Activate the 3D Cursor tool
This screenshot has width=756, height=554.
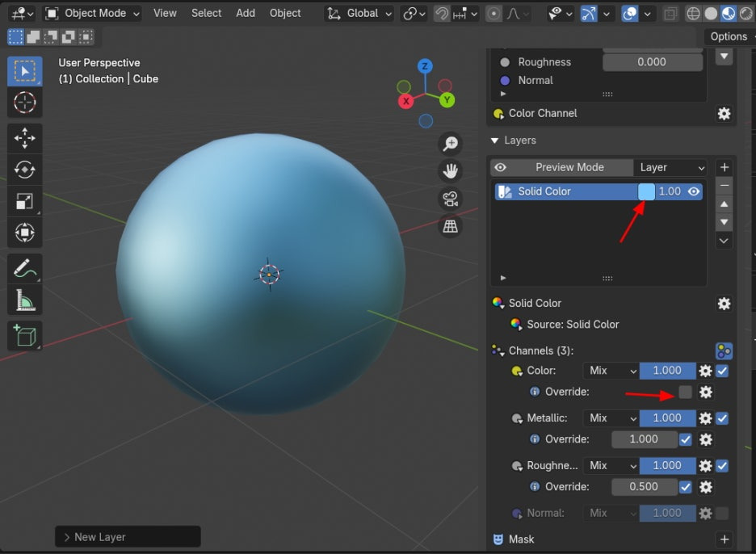click(24, 103)
